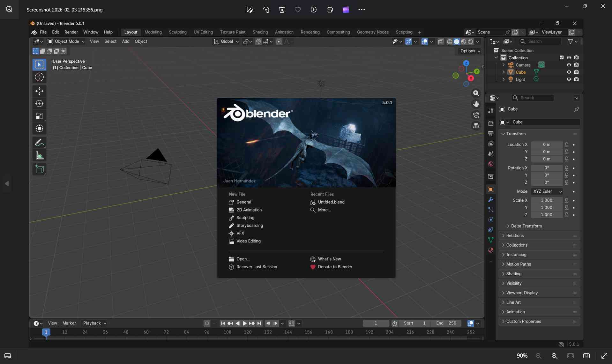
Task: Uncheck the Collection checkbox in the outliner
Action: (x=562, y=57)
